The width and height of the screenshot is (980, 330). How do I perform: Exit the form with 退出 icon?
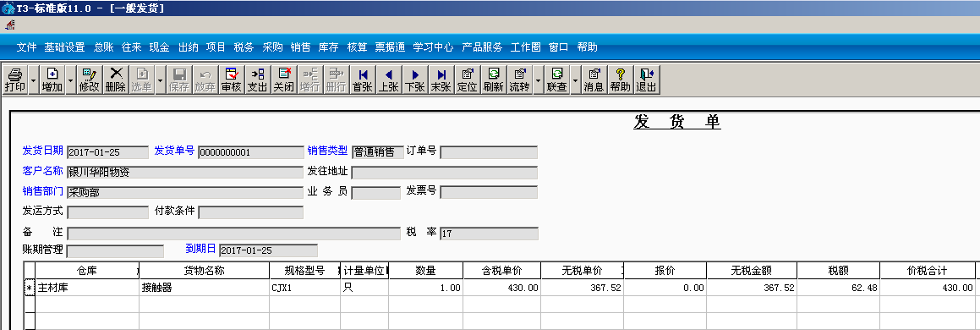tap(646, 80)
